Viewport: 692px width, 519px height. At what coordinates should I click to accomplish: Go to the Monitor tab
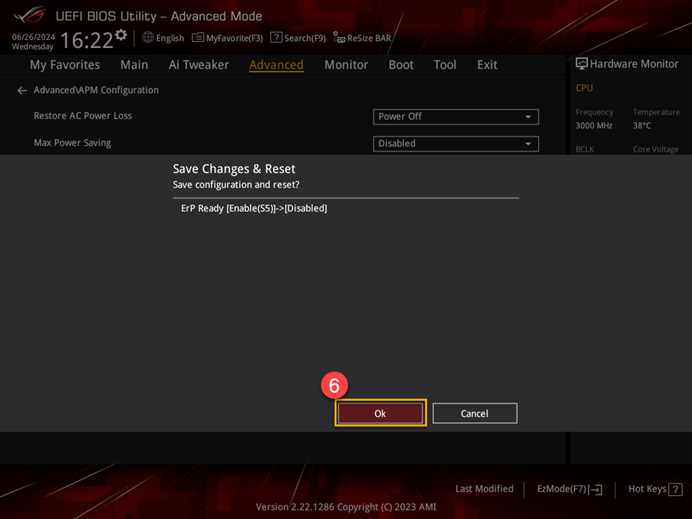[x=346, y=65]
